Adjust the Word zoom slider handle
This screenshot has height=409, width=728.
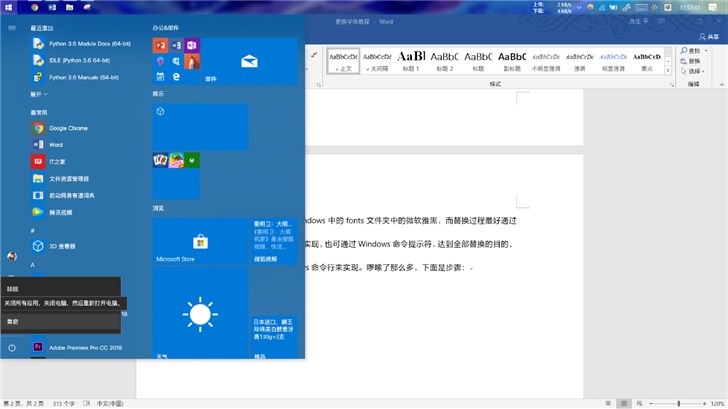click(x=678, y=403)
